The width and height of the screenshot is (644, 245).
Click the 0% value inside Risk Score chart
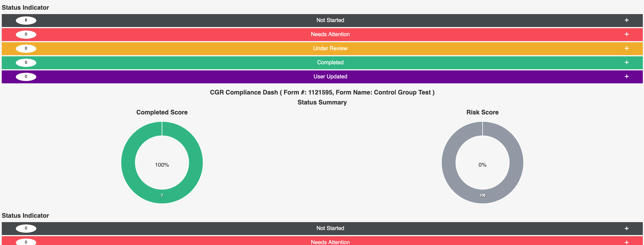tap(482, 165)
